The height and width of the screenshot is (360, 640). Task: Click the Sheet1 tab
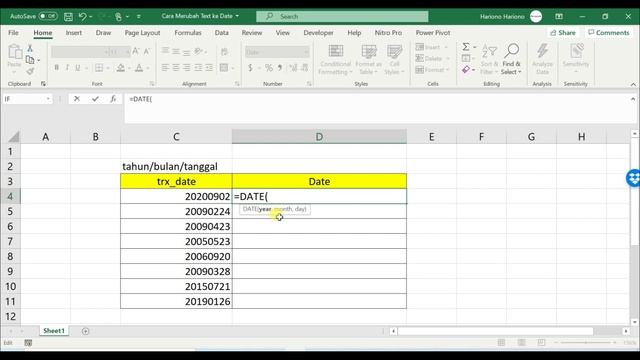[x=54, y=331]
